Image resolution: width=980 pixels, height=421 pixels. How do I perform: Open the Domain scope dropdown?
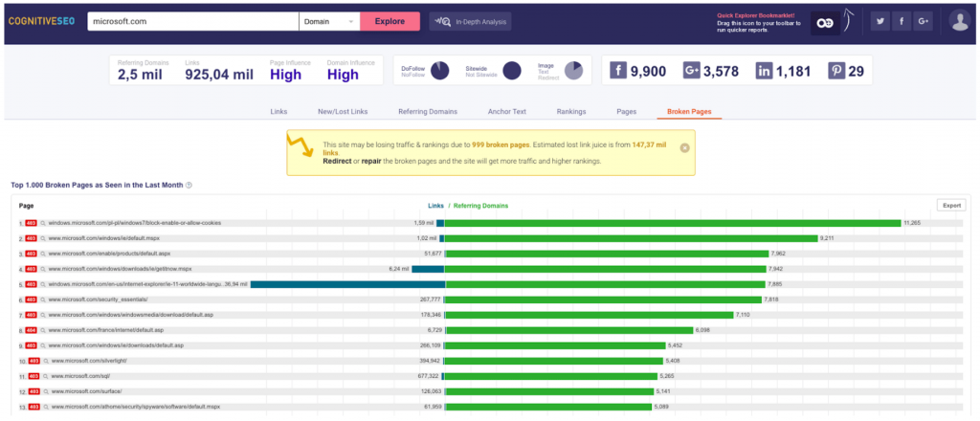point(329,21)
